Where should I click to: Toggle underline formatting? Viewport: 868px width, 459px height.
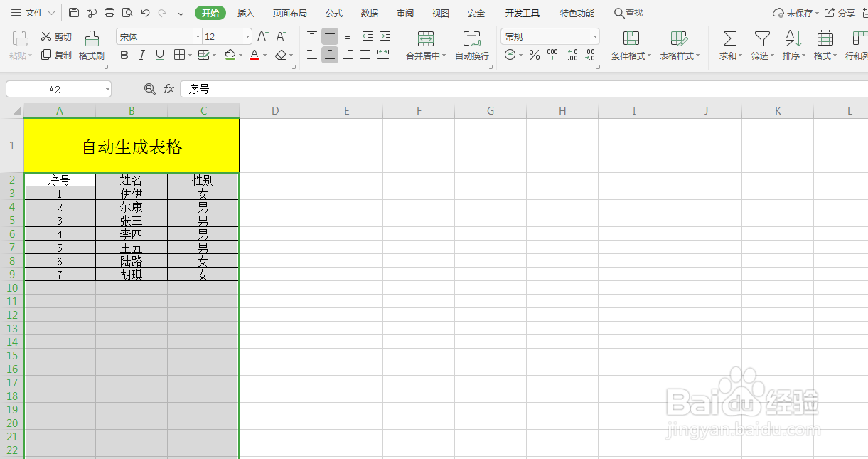point(160,55)
